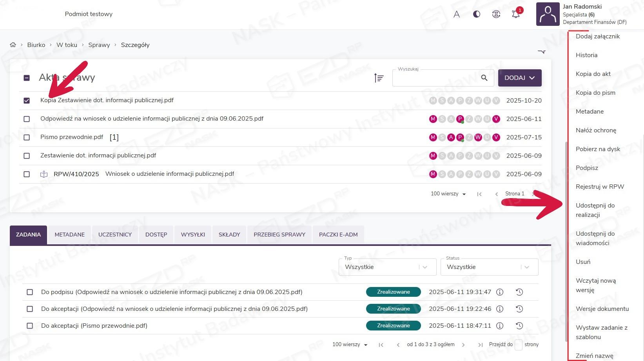The width and height of the screenshot is (644, 361).
Task: Click 'Sprawy' breadcrumb link
Action: (x=99, y=45)
